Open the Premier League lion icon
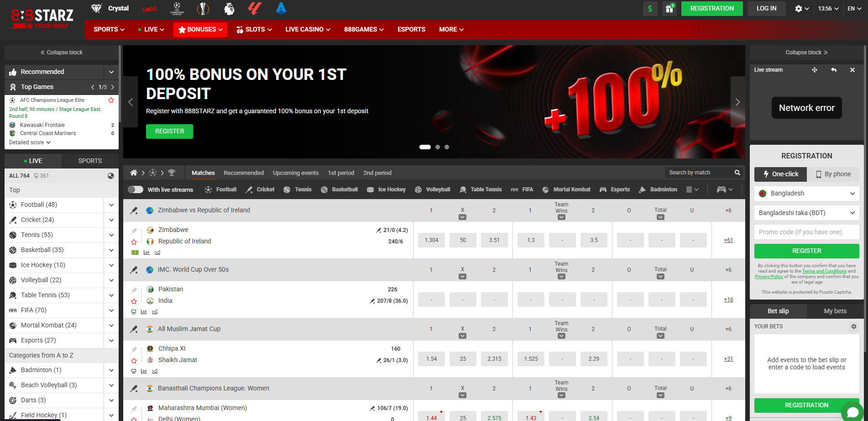Image resolution: width=868 pixels, height=421 pixels. coord(229,8)
